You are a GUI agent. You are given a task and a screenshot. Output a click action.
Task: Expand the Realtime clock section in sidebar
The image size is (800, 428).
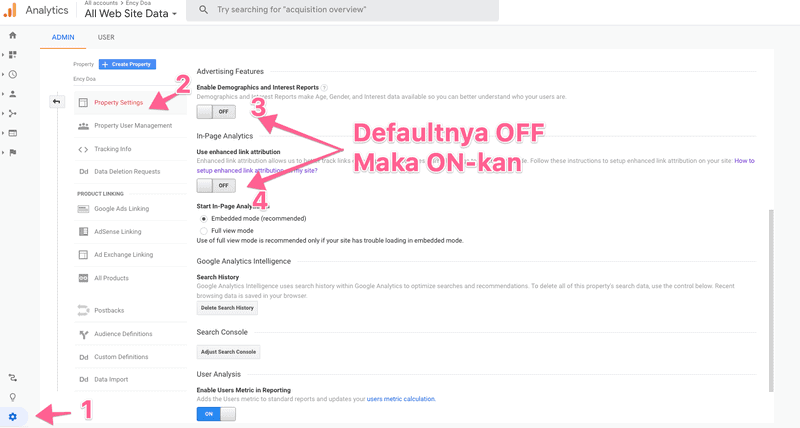pyautogui.click(x=12, y=74)
